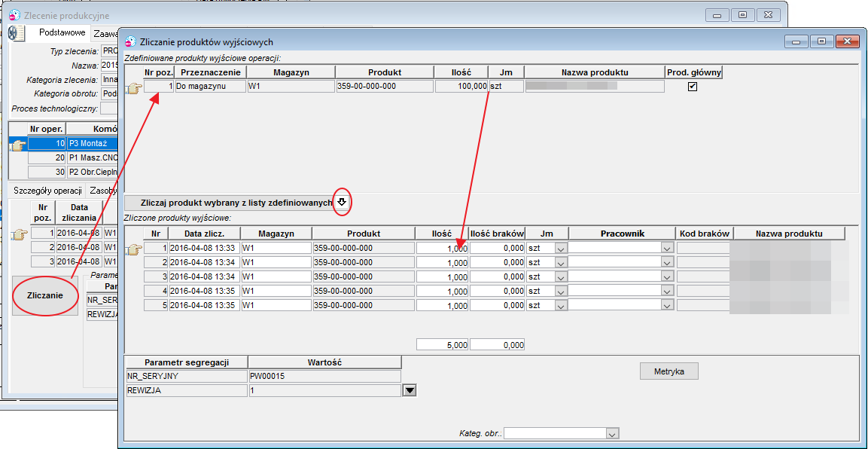Click hand pointer beside background counting row 1

(x=20, y=234)
